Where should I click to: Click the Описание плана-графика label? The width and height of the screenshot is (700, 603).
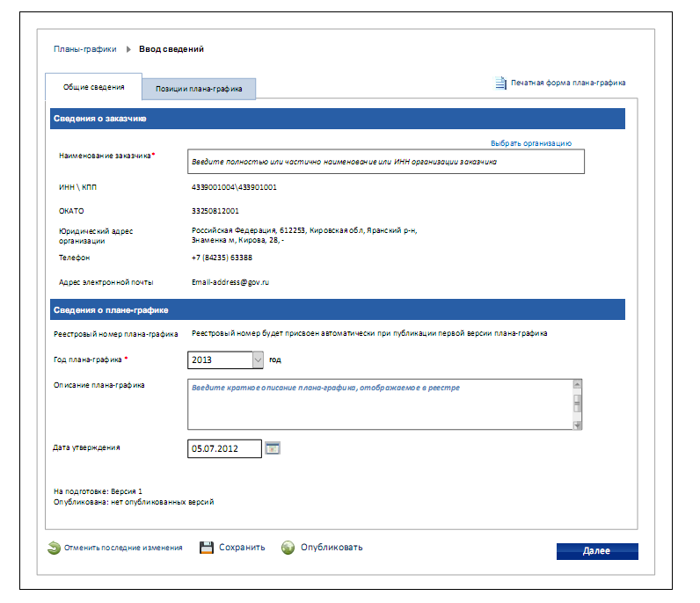pos(99,385)
